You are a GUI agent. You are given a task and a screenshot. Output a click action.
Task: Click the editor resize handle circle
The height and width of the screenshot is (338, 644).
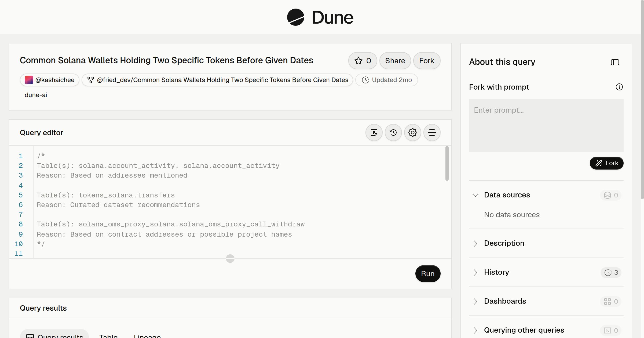[230, 259]
